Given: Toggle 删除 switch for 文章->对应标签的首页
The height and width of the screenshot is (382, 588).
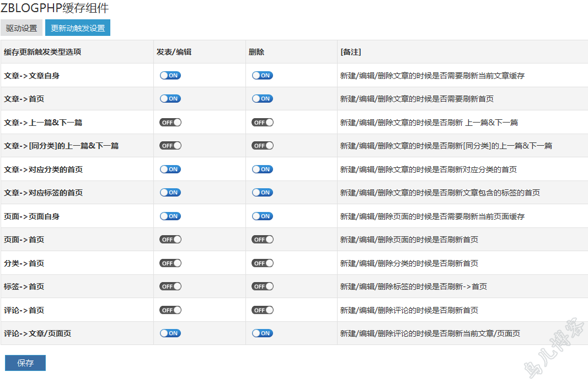Looking at the screenshot, I should point(263,193).
